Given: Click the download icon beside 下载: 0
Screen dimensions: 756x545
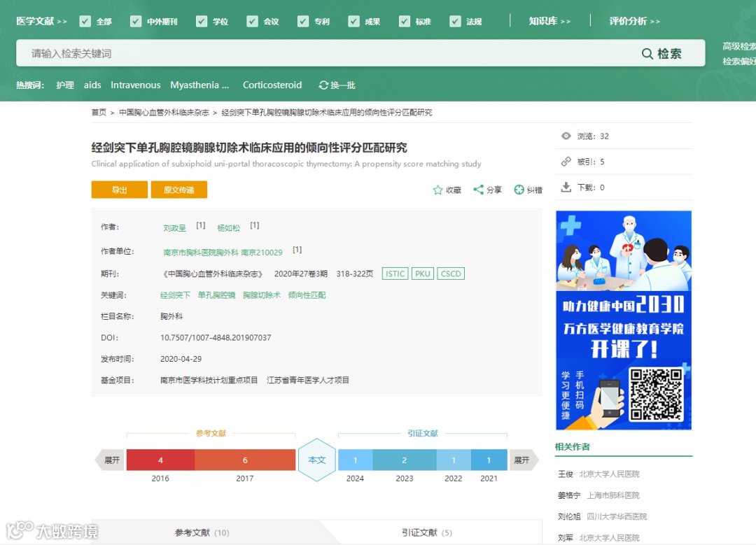Looking at the screenshot, I should [566, 187].
